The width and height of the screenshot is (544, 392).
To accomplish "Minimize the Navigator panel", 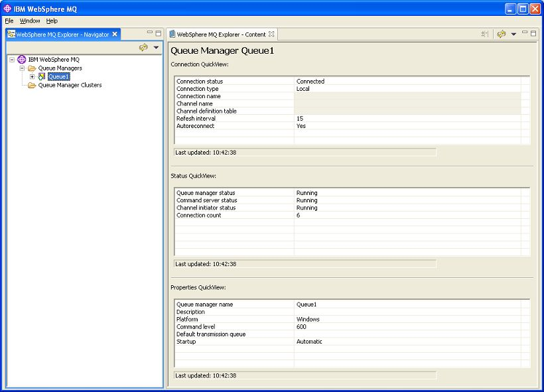I will (150, 33).
